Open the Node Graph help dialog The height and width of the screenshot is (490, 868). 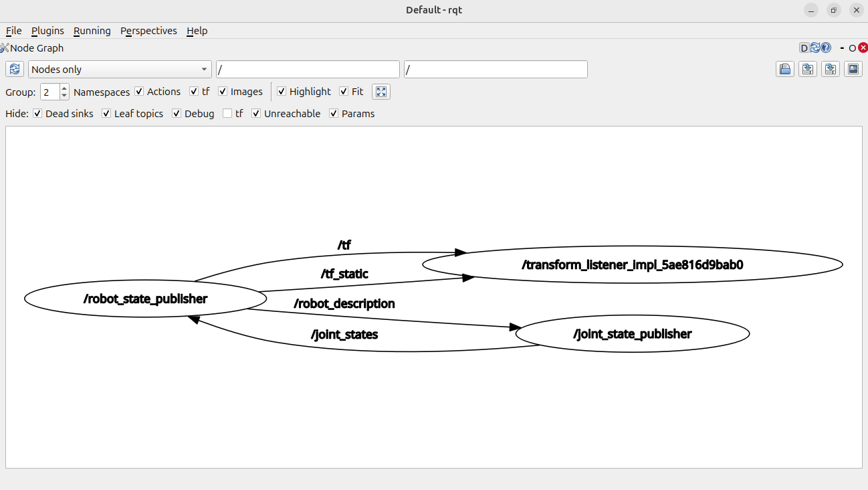826,48
